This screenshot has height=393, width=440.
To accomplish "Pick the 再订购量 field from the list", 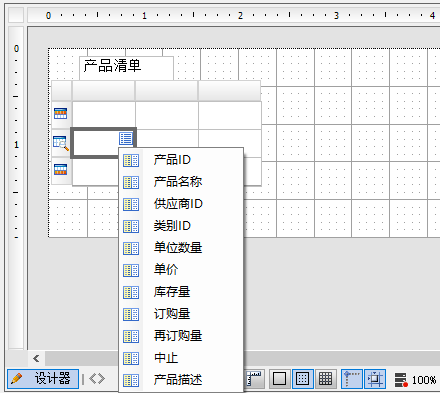I will (x=181, y=336).
